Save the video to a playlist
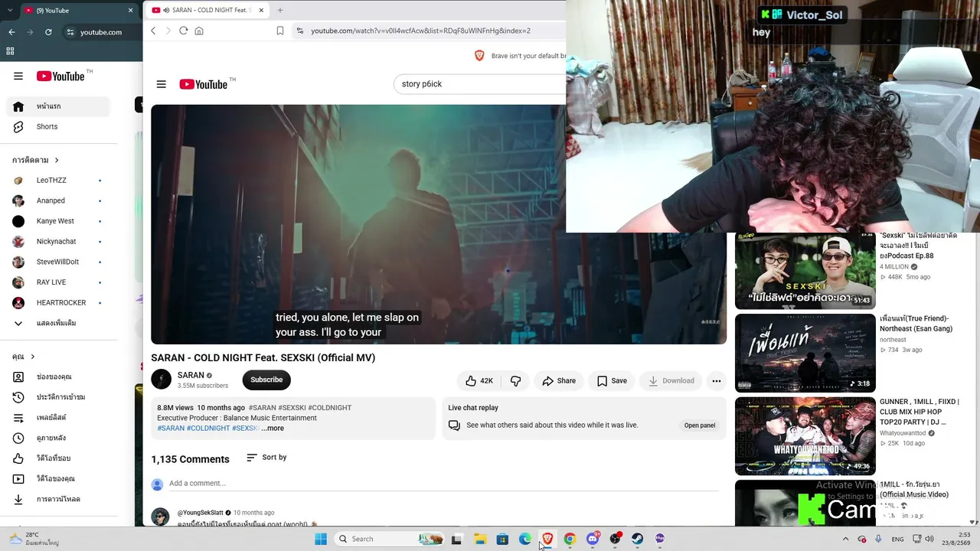Image resolution: width=980 pixels, height=551 pixels. 612,380
